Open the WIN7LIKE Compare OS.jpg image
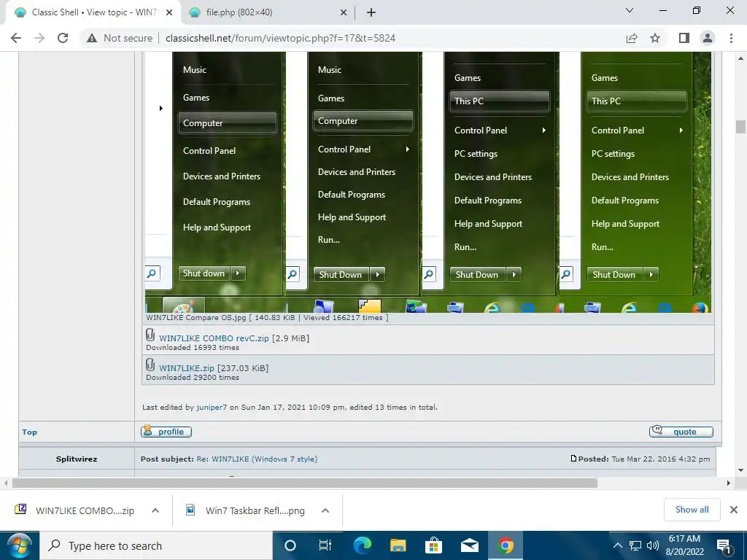 point(427,182)
